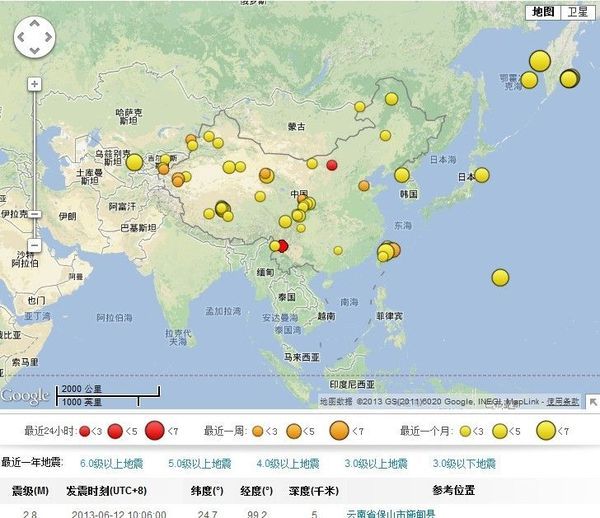Click the Google logo on the map
Image resolution: width=600 pixels, height=518 pixels.
[25, 396]
